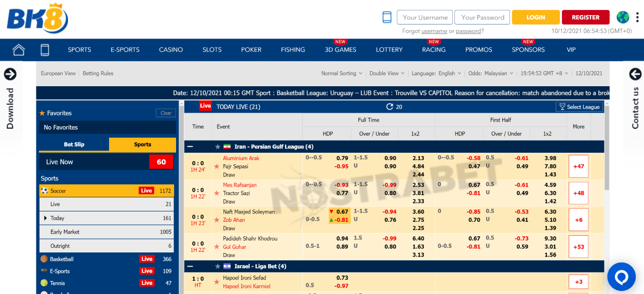Image resolution: width=644 pixels, height=294 pixels.
Task: Click the LOGIN button
Action: (x=535, y=17)
